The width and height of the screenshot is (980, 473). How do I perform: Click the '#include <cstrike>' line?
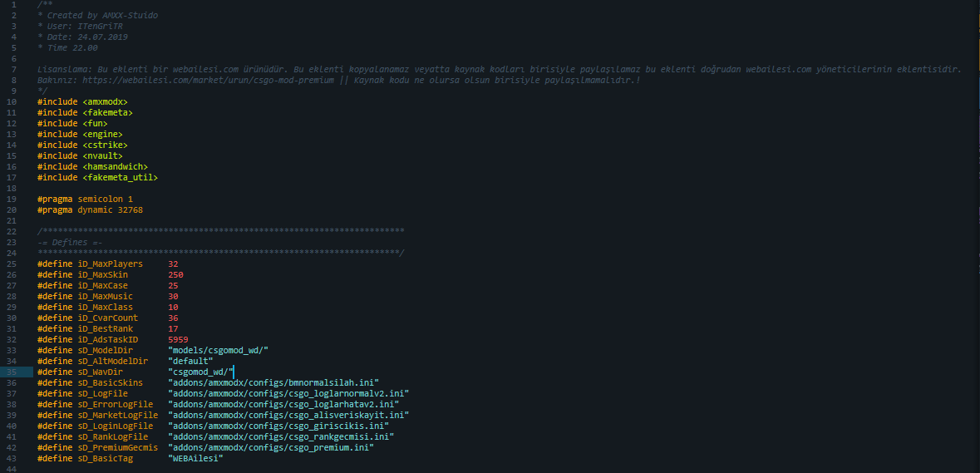tap(82, 145)
